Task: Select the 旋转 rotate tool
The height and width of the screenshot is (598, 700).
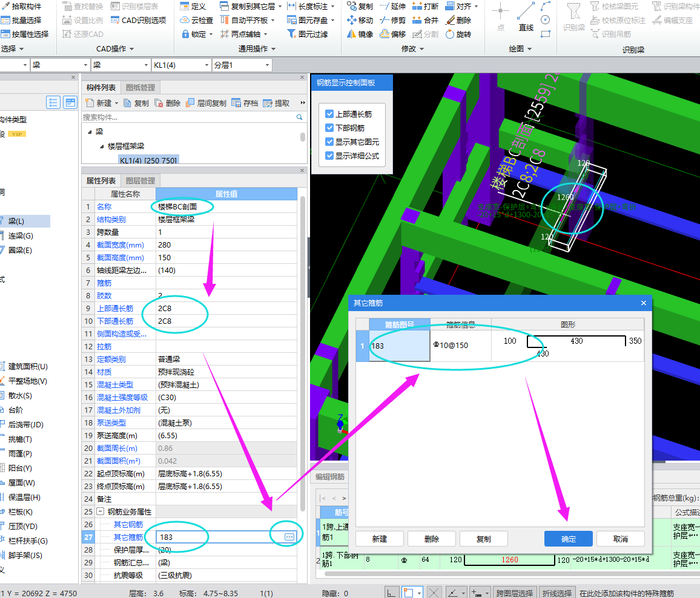Action: coord(458,34)
